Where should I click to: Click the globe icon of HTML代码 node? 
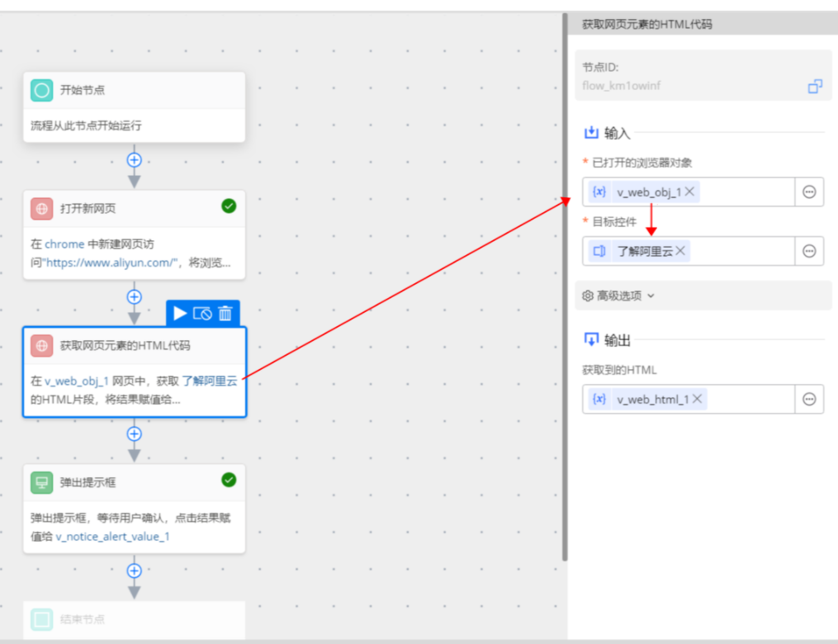click(x=41, y=346)
